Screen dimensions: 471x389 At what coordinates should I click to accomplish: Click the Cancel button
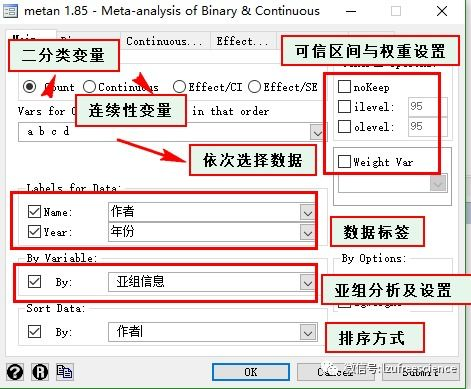[337, 372]
